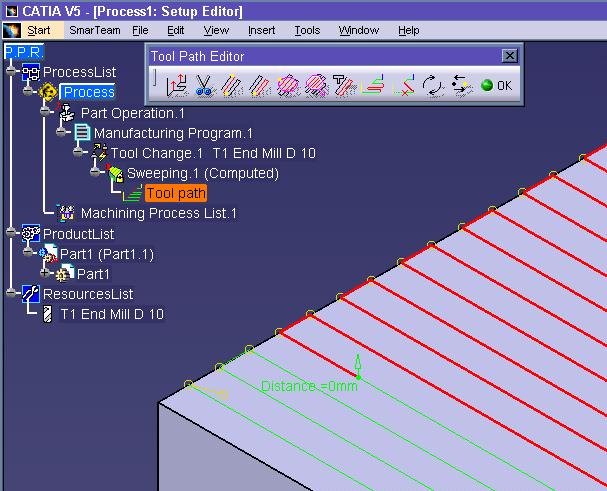Open the Start menu
The width and height of the screenshot is (607, 491).
click(39, 30)
